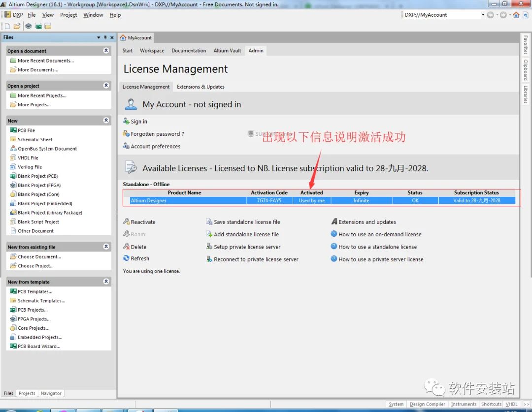Open How to use a standalone license
This screenshot has height=412, width=532.
click(x=378, y=247)
